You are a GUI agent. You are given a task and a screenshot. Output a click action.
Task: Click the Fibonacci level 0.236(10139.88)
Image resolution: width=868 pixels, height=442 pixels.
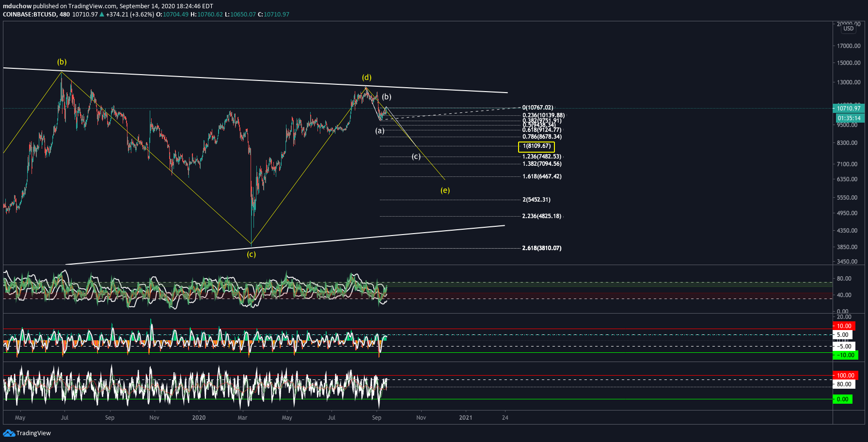point(543,115)
